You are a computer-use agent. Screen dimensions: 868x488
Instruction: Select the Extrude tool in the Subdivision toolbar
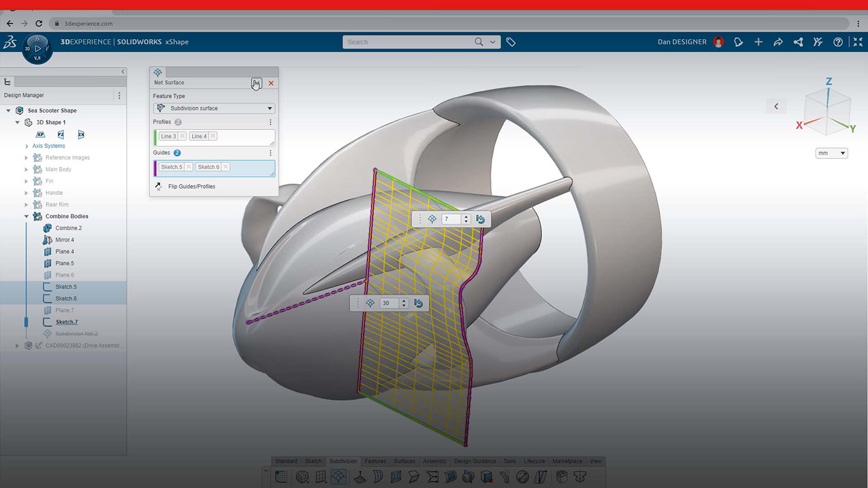(x=359, y=476)
